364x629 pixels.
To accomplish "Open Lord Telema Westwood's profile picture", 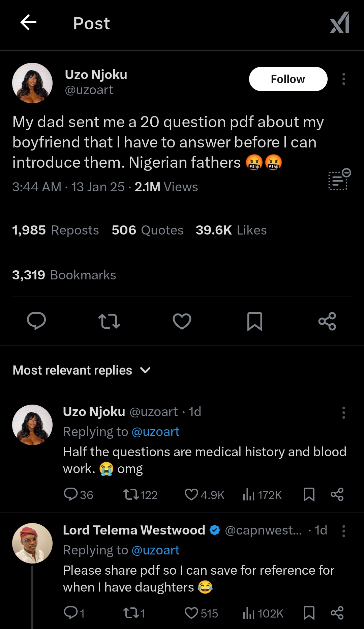I will (32, 543).
